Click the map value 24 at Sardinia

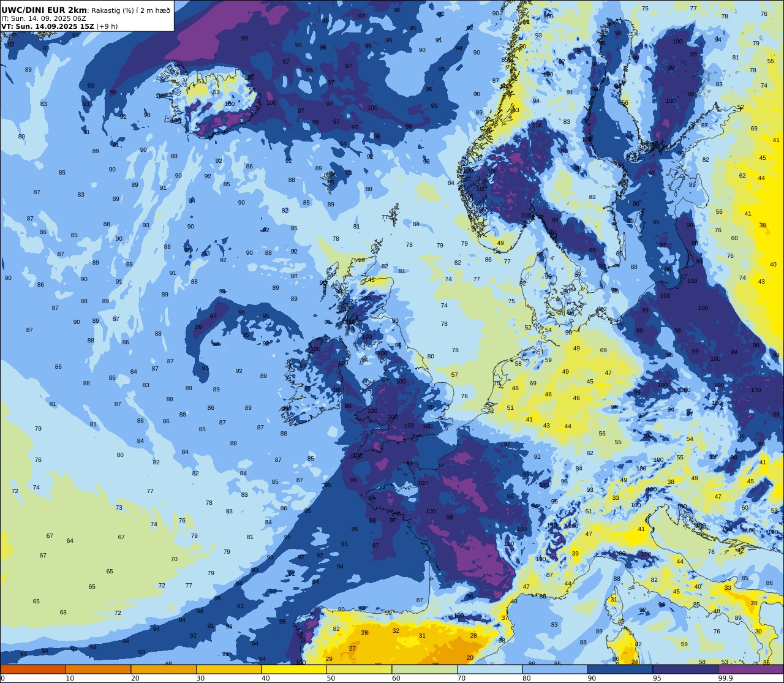[635, 662]
